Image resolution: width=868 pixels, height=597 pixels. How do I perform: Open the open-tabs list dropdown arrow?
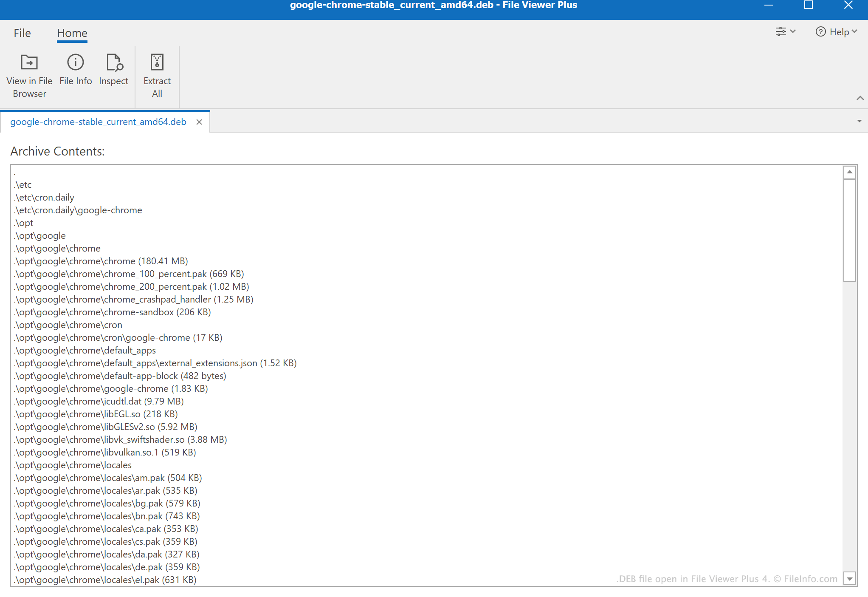[x=859, y=122]
